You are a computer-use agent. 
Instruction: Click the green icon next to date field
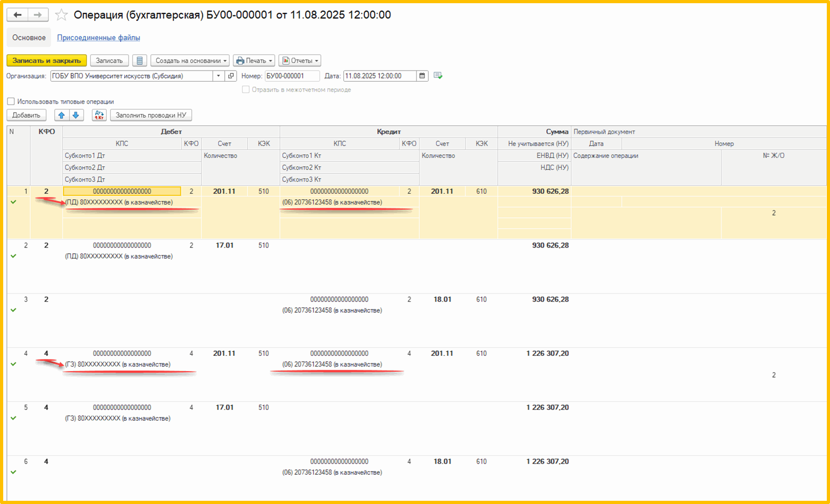pyautogui.click(x=438, y=76)
